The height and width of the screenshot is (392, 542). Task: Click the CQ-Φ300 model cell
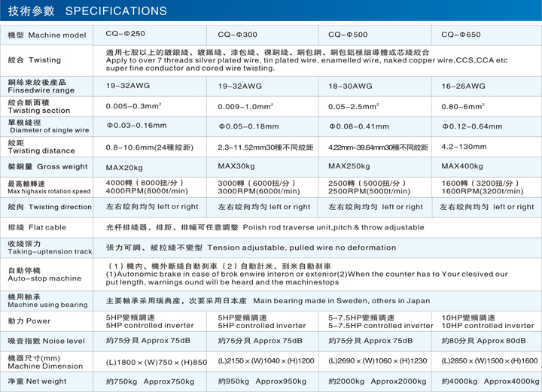(237, 35)
